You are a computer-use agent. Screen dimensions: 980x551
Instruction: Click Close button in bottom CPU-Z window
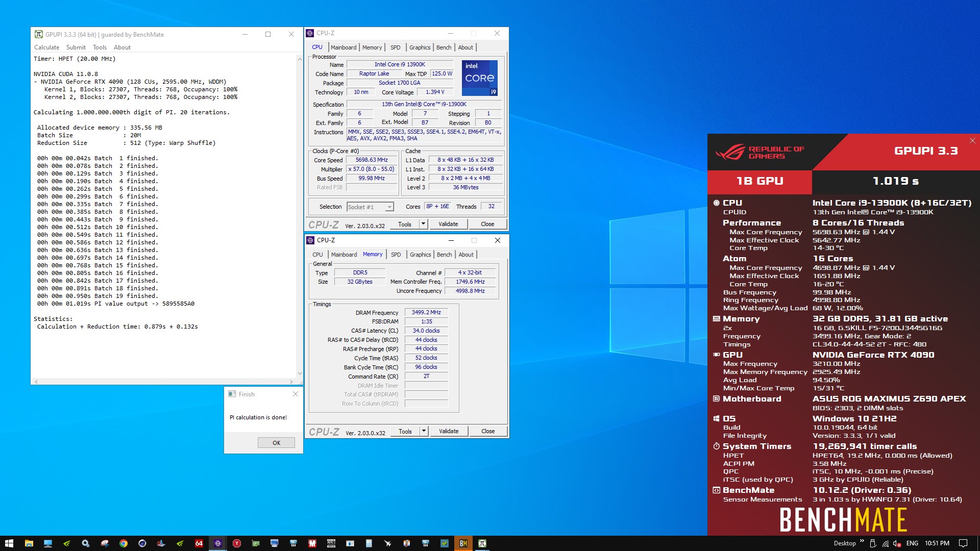[488, 431]
